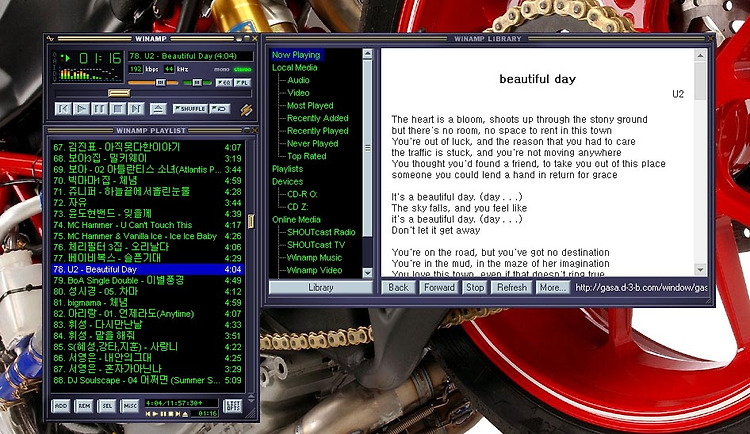Click mini play button in playlist footer

click(155, 414)
